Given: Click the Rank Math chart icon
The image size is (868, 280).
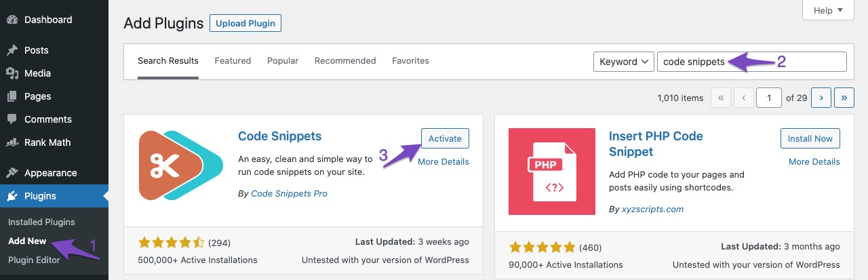Looking at the screenshot, I should click(12, 142).
